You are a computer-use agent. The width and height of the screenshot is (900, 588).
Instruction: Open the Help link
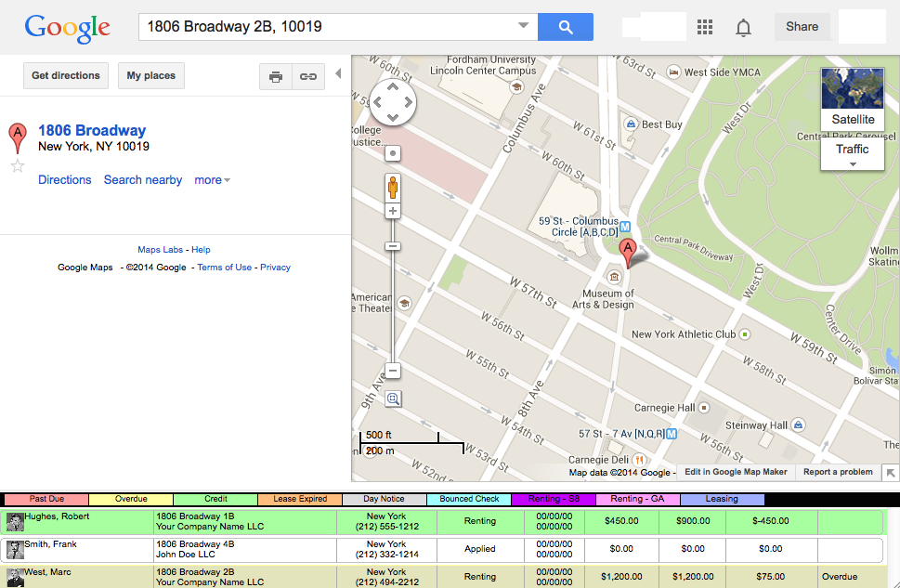pyautogui.click(x=201, y=250)
